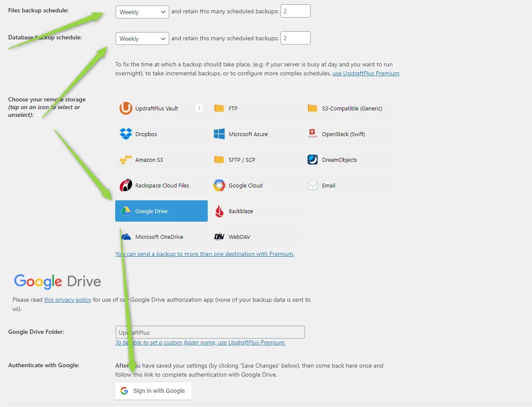The image size is (532, 407).
Task: Edit the files retained backups count field
Action: click(x=296, y=11)
